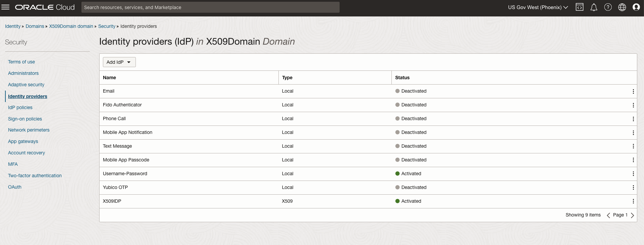Open actions menu for Text Message row
This screenshot has width=644, height=245.
(x=633, y=146)
